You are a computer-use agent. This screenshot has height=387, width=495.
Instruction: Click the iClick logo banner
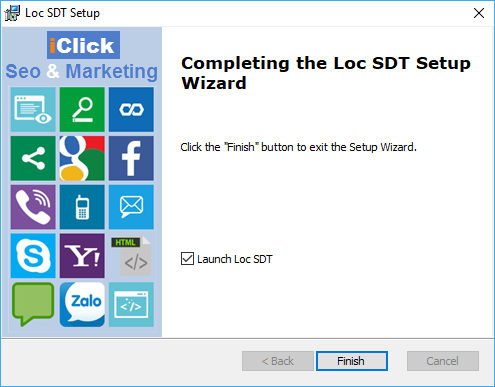point(83,45)
